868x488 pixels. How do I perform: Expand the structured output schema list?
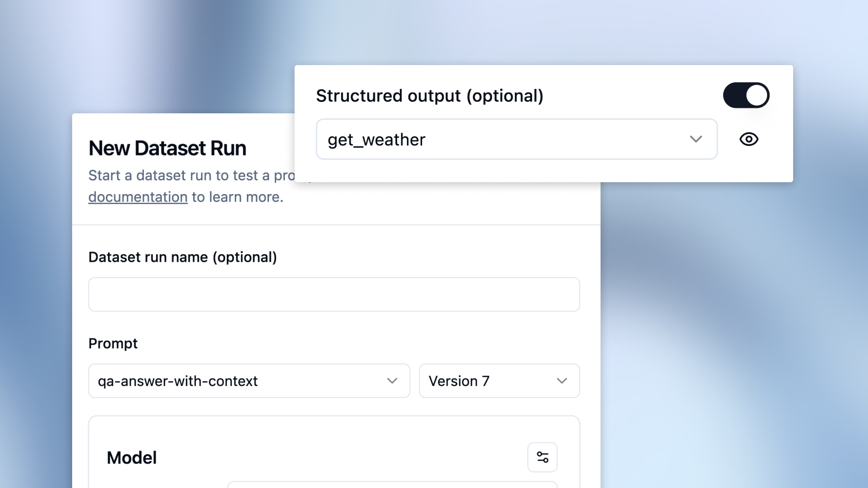click(x=696, y=139)
